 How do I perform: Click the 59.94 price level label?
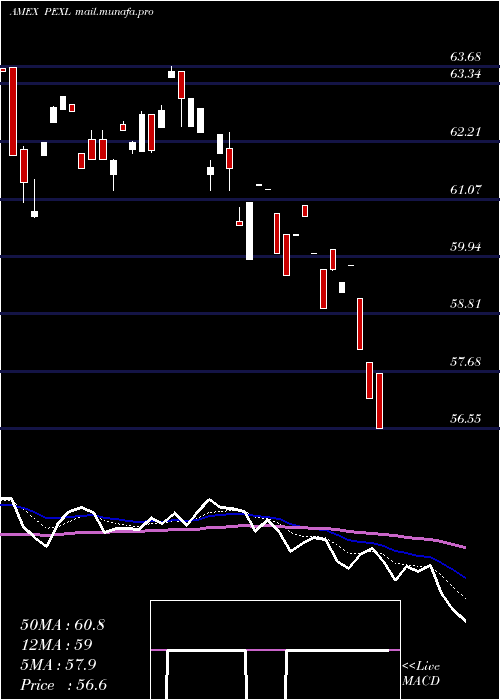pos(466,247)
